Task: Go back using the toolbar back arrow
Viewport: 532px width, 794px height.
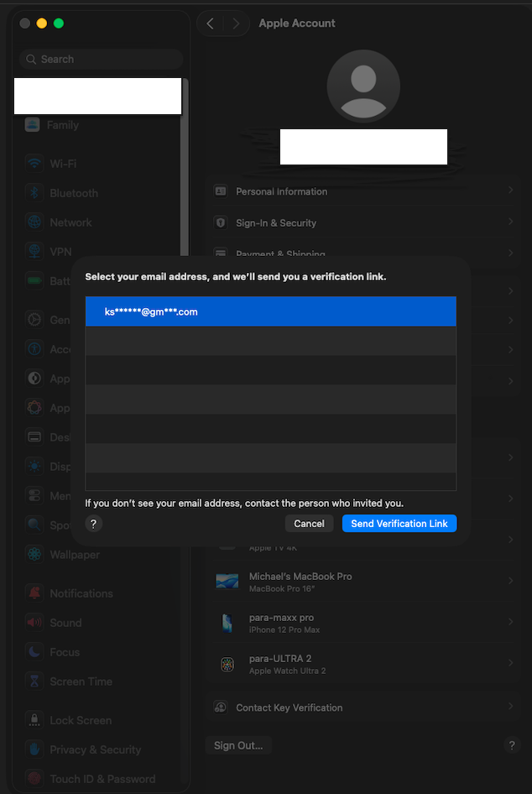Action: [211, 24]
